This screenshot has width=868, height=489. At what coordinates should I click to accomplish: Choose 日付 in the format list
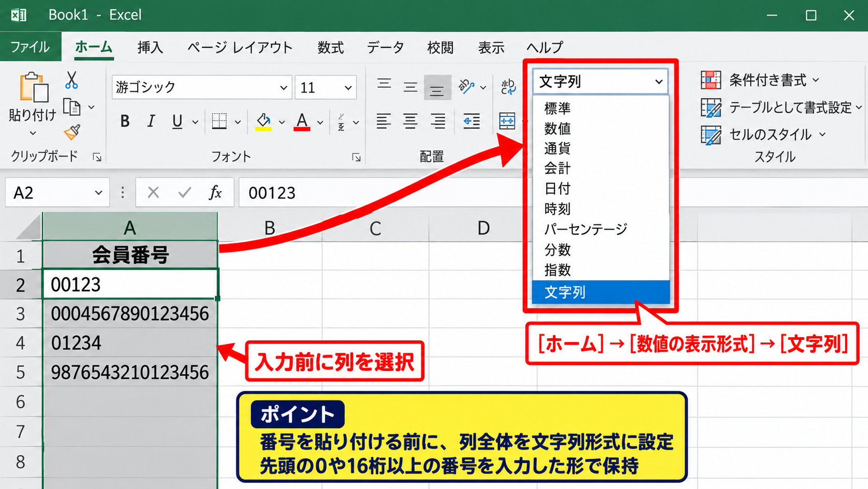point(601,189)
